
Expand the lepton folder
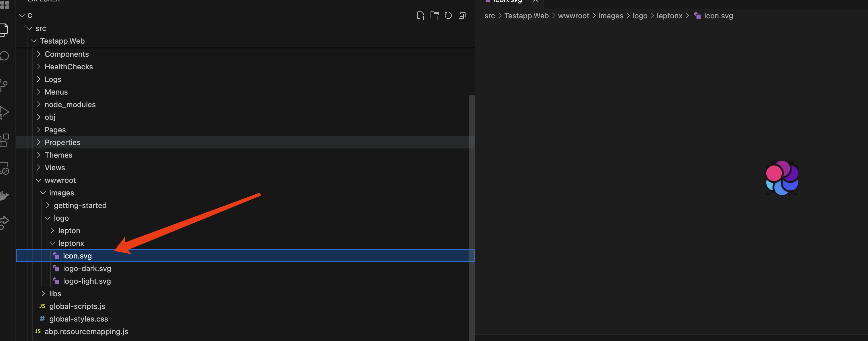point(69,231)
